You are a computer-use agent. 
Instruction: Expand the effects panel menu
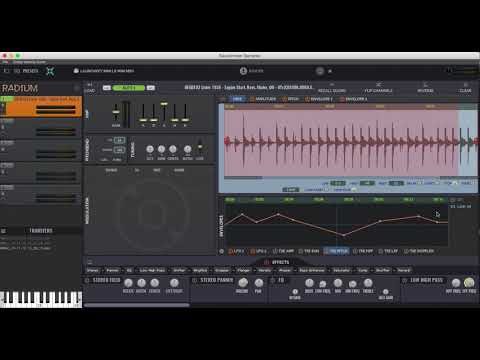[89, 262]
